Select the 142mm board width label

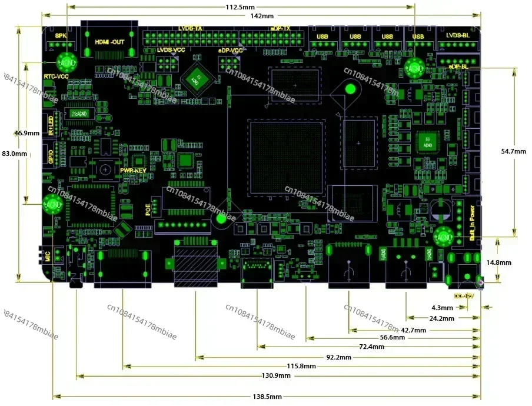click(x=262, y=16)
